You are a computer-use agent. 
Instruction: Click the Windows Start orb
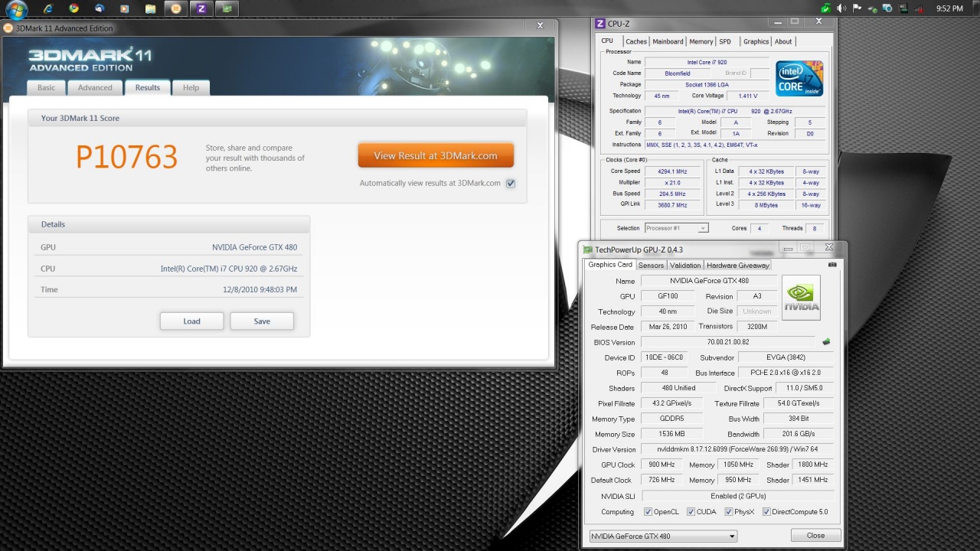click(15, 9)
